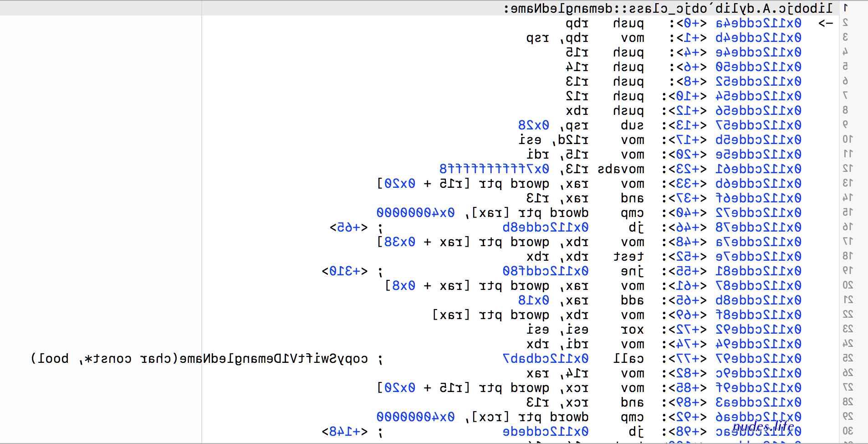
Task: Click gutter line number 30
Action: tap(847, 431)
